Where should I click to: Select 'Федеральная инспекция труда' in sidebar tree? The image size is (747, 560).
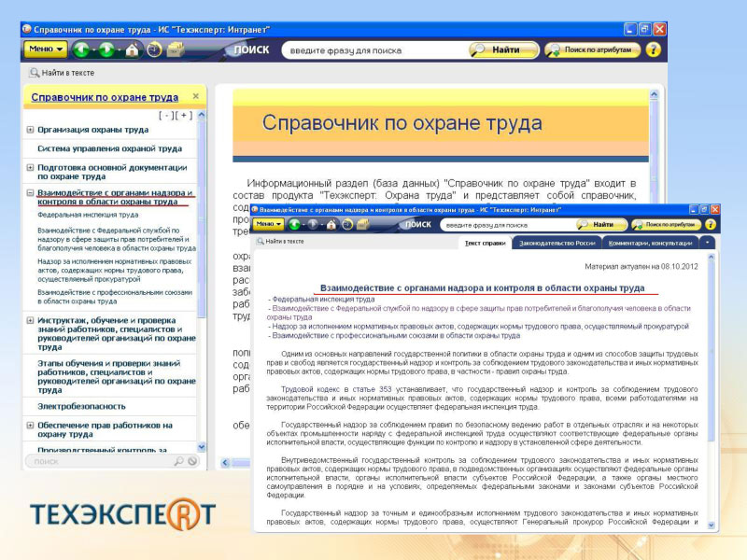88,215
